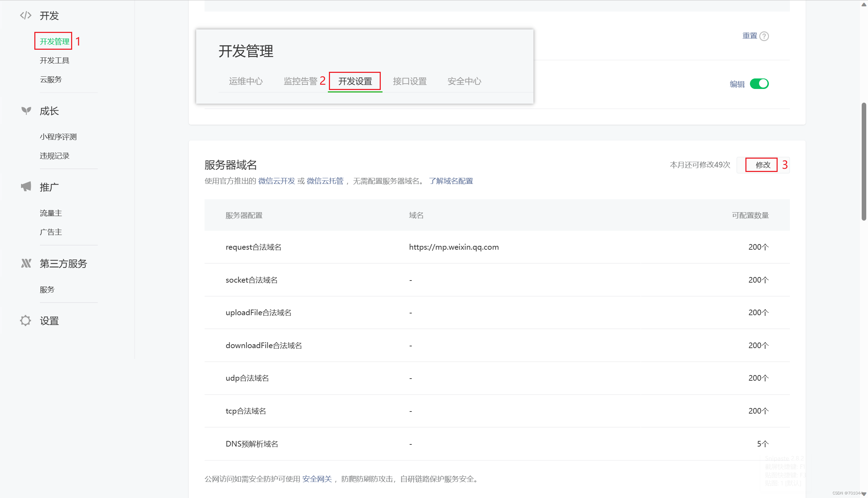Open 广告主 in the sidebar
This screenshot has height=498, width=868.
coord(51,232)
